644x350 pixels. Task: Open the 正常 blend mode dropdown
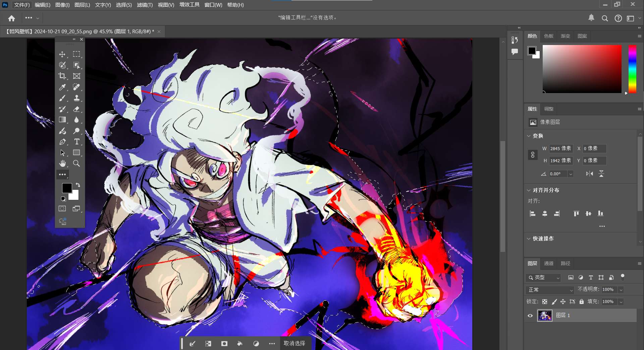pos(550,290)
